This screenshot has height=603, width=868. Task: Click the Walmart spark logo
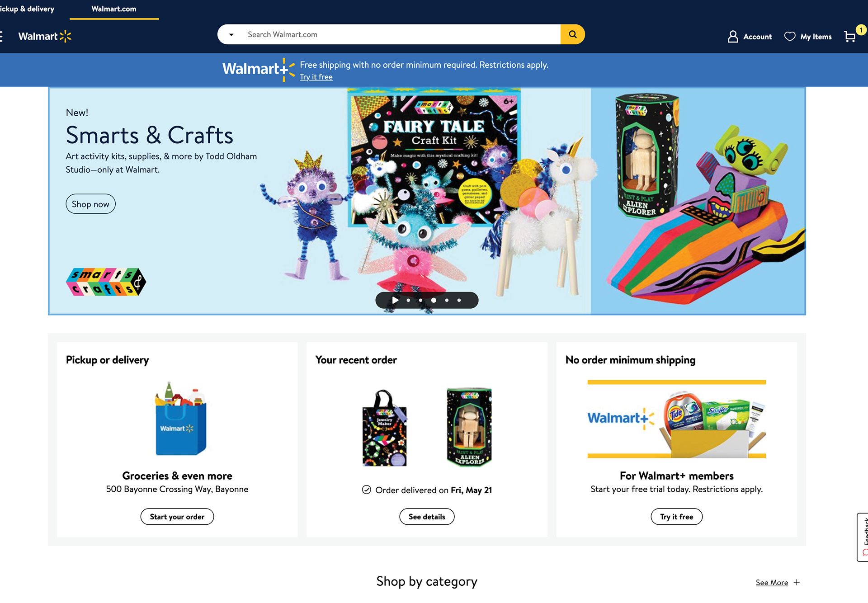point(45,36)
